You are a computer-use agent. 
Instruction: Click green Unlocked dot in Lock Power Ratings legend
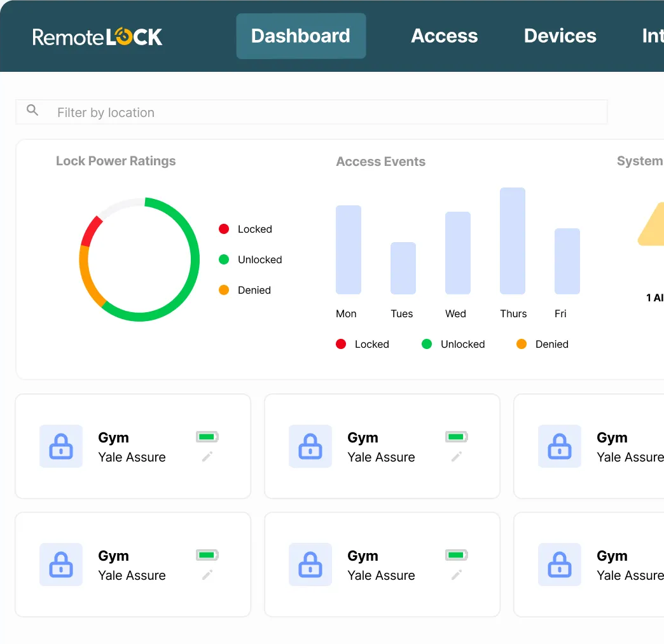[224, 259]
